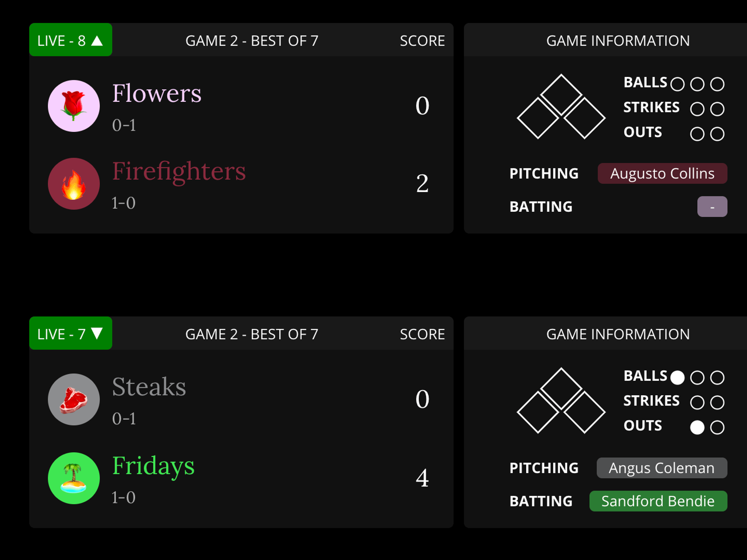Image resolution: width=747 pixels, height=560 pixels.
Task: Click the filled first ball indicator
Action: click(677, 377)
